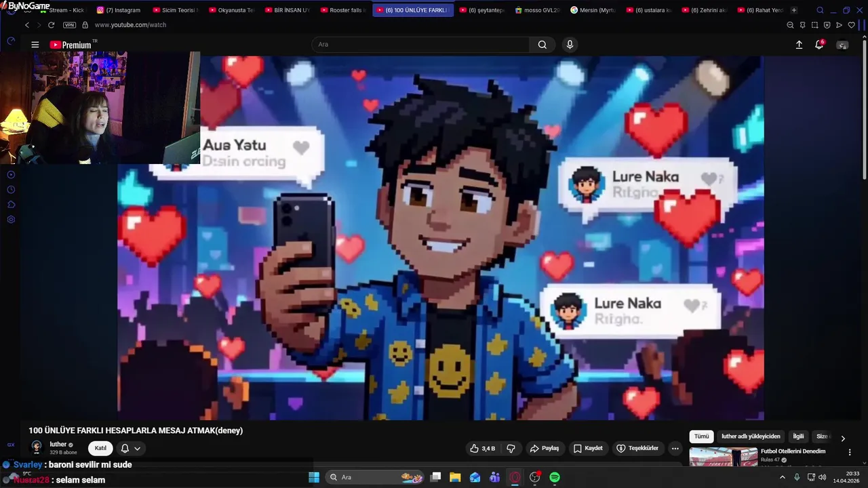Open a new browser tab with plus
The width and height of the screenshot is (868, 488).
click(794, 10)
